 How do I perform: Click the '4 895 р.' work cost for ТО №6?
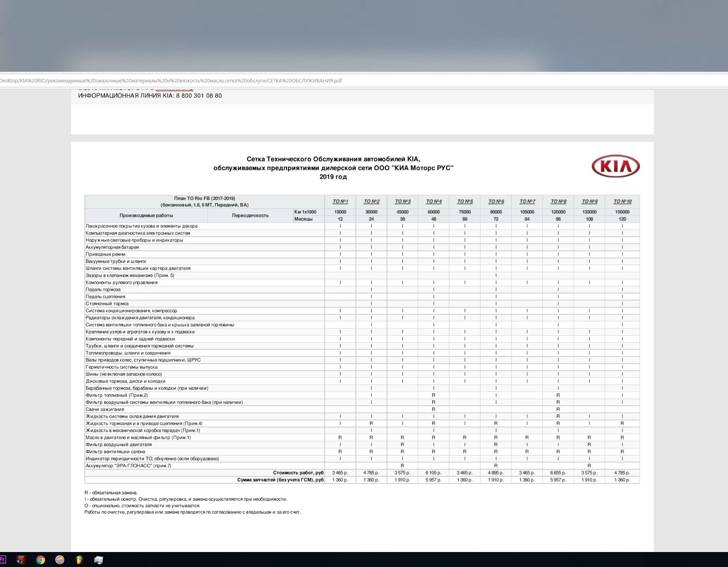tap(496, 473)
